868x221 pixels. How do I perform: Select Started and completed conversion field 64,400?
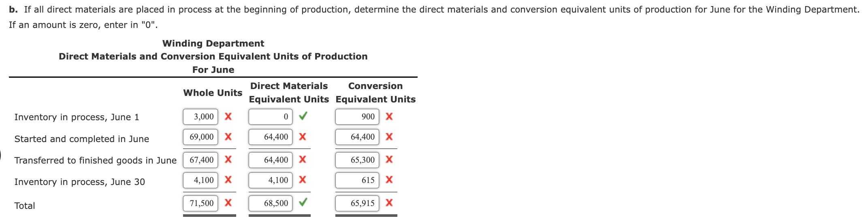coord(357,137)
